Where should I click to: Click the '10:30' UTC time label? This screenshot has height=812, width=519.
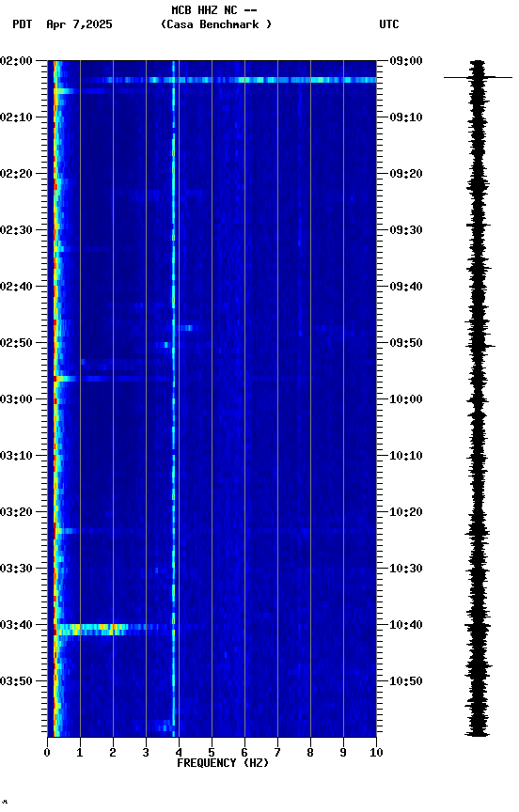[x=406, y=569]
